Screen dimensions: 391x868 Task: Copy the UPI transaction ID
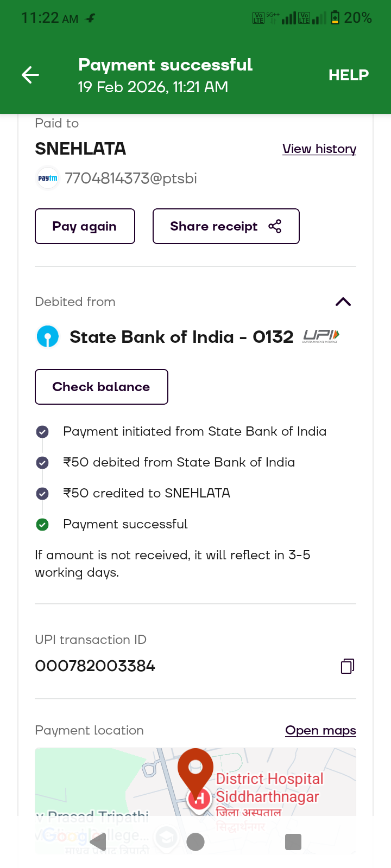[x=347, y=666]
